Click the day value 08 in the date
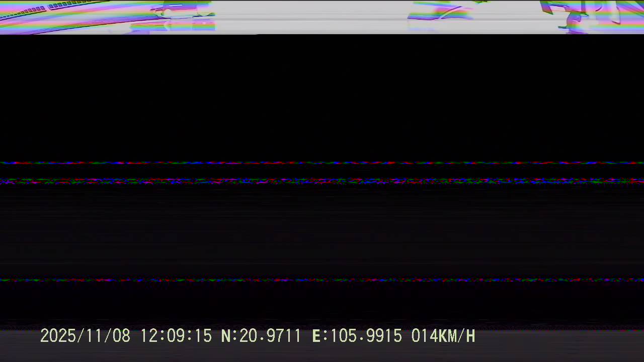This screenshot has width=644, height=362. coord(121,336)
